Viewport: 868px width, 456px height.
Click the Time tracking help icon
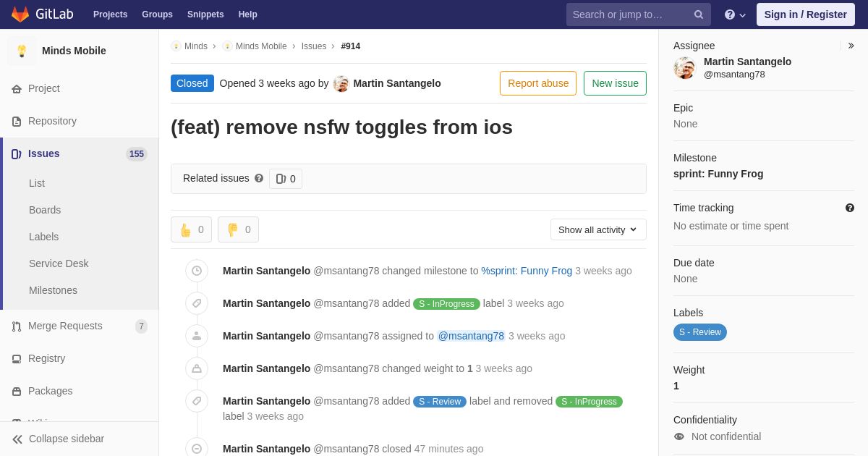point(850,208)
